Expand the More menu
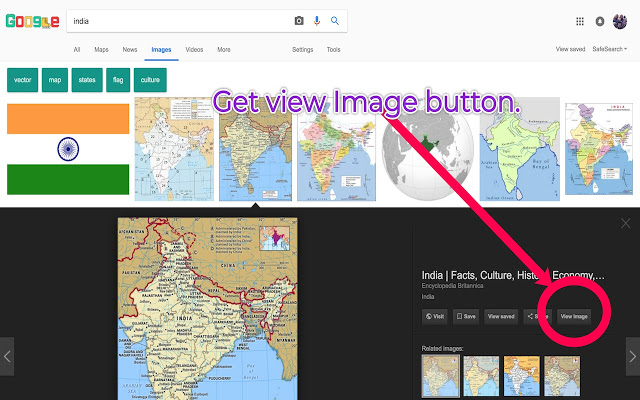640x400 pixels. (224, 49)
